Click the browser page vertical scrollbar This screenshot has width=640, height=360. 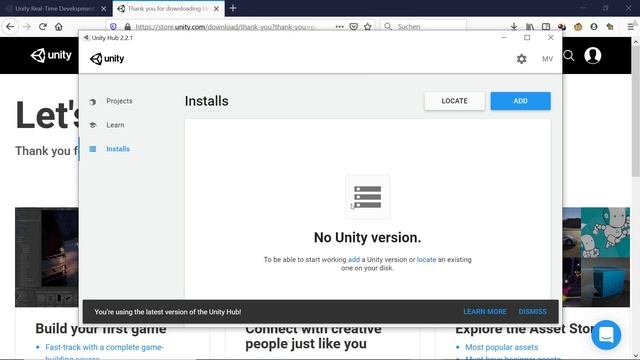coord(636,110)
